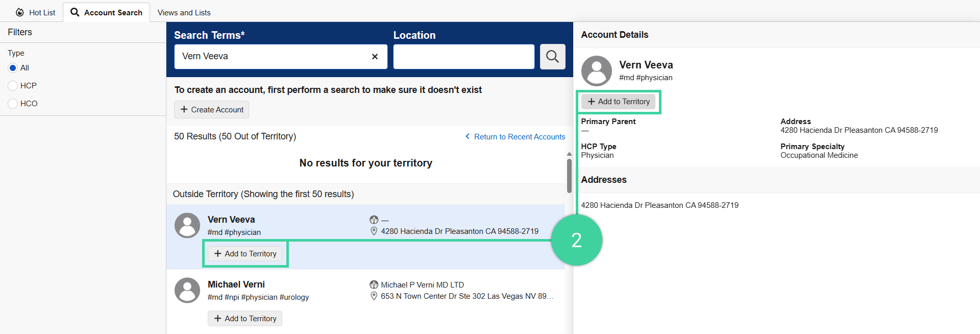Screen dimensions: 980x334
Task: Clear the Vern Veeva search term
Action: (x=375, y=57)
